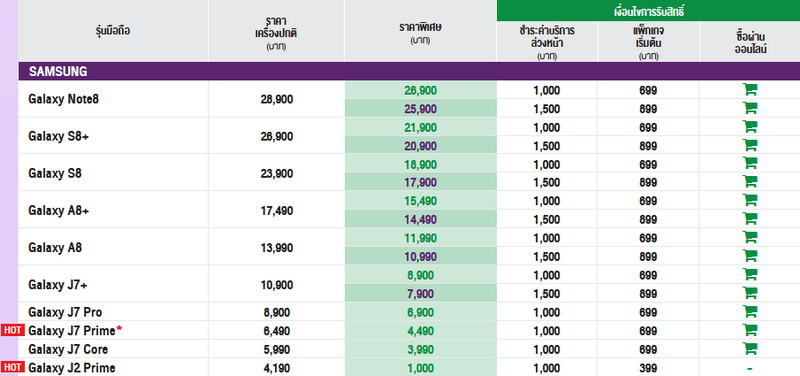Click special price 25,900 for Galaxy Note8

420,109
